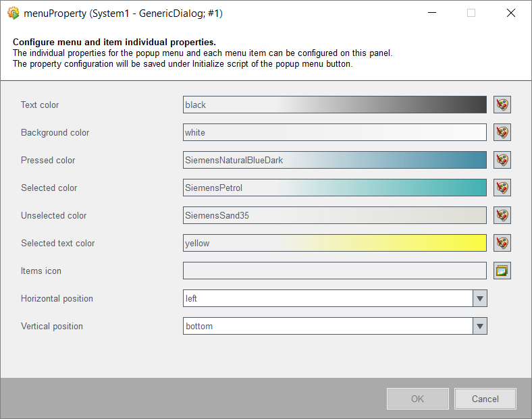The width and height of the screenshot is (532, 419).
Task: Open color picker for Background color
Action: click(x=502, y=132)
